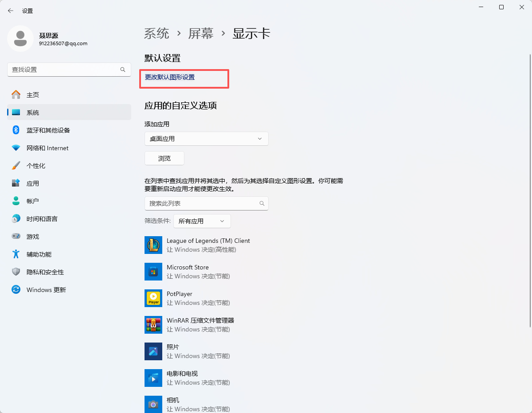Click the 查找设置 search field
The image size is (532, 413).
click(69, 70)
